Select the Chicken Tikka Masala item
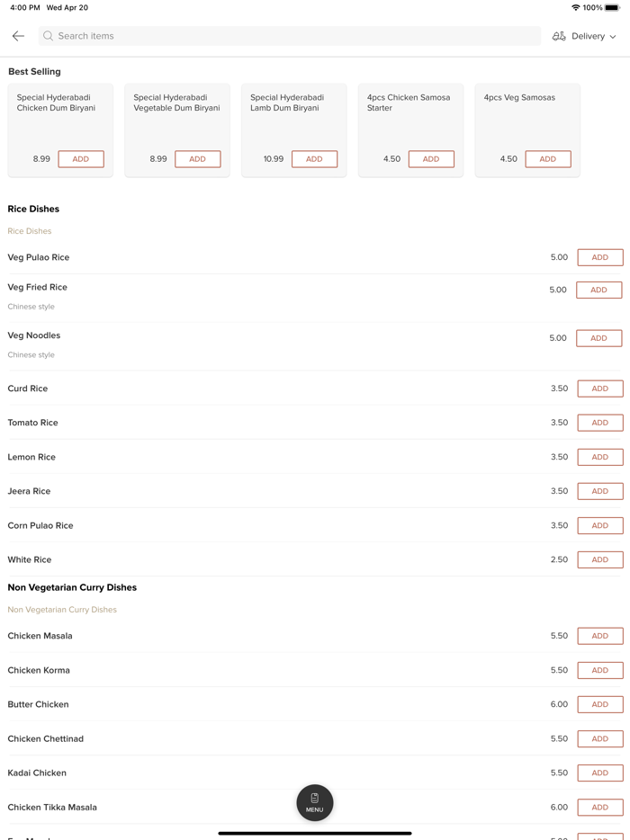This screenshot has width=630, height=840. 52,807
